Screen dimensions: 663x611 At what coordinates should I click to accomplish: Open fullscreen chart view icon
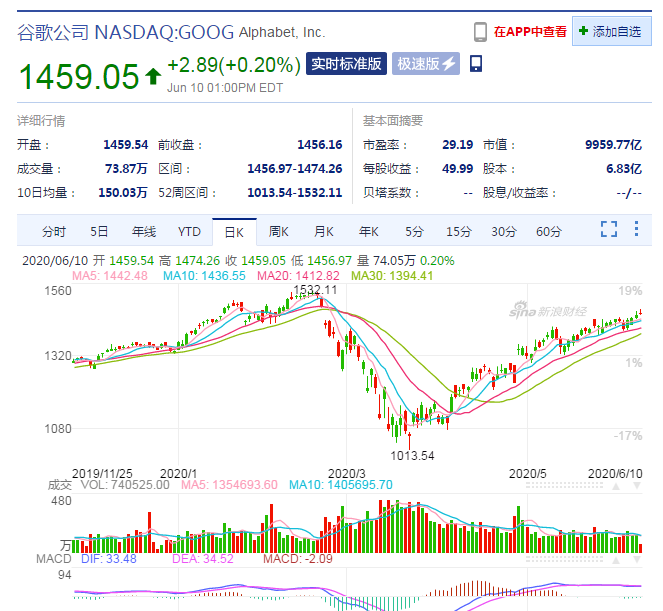coord(609,229)
